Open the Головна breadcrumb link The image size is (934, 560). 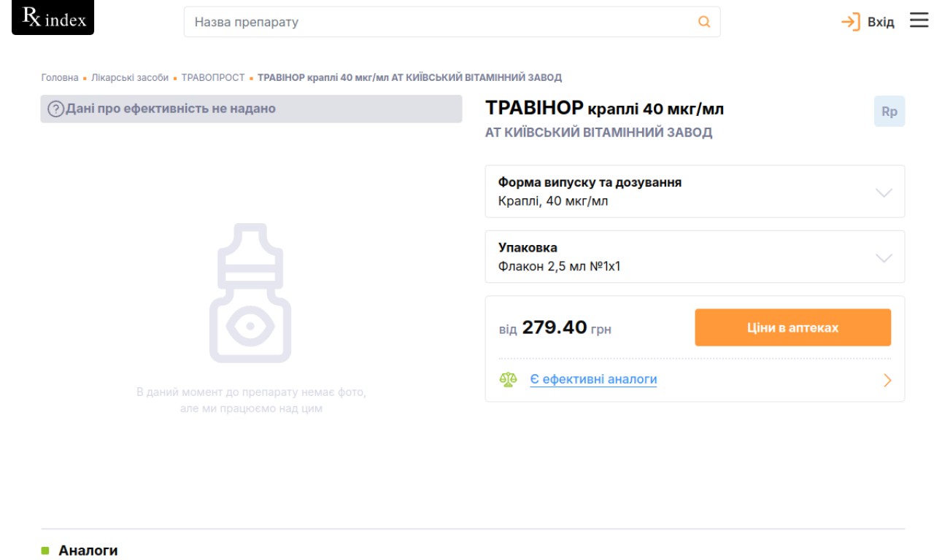(60, 77)
